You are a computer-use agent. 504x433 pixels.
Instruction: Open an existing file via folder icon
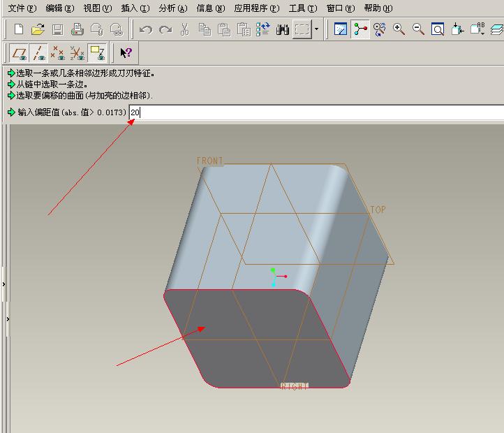[x=38, y=29]
